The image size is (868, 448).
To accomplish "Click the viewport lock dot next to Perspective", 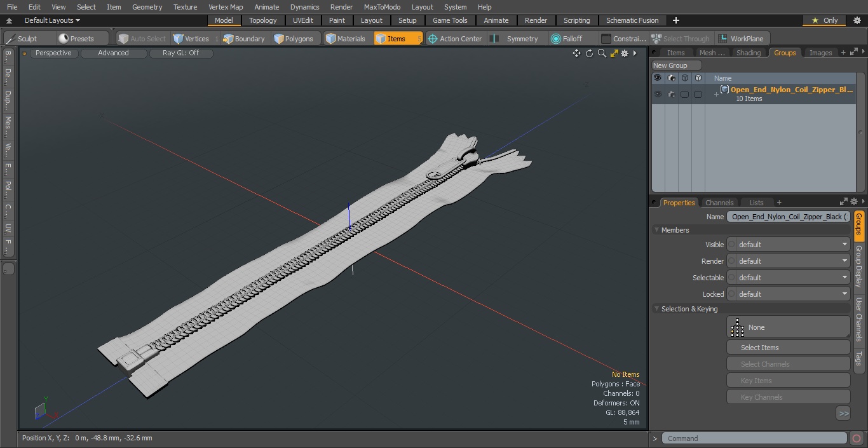I will click(x=25, y=53).
